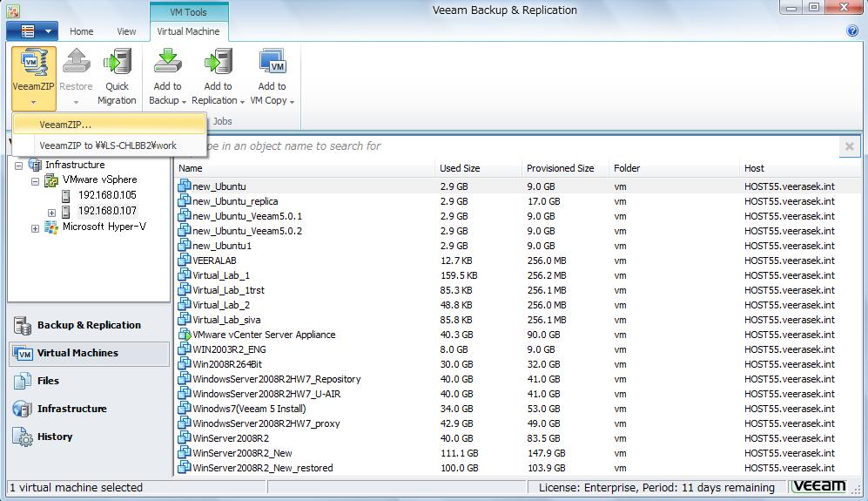Open Add to Replication dropdown arrow
The height and width of the screenshot is (501, 868).
(x=242, y=102)
